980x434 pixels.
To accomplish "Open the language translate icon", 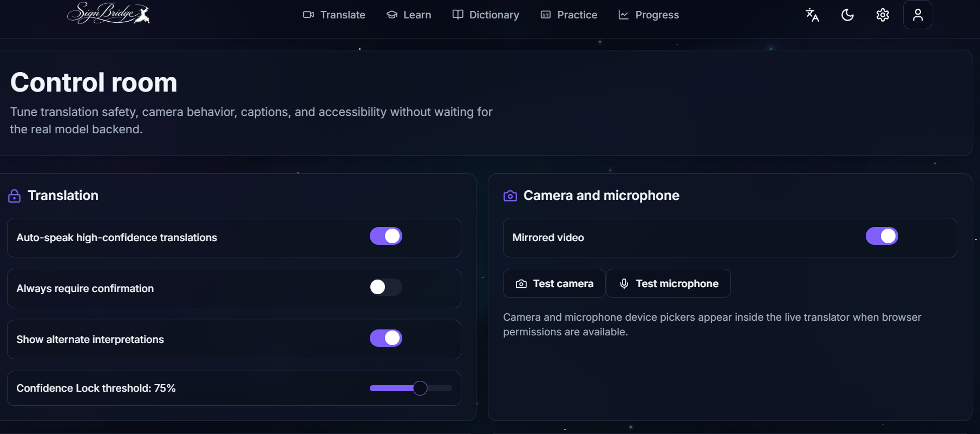I will (x=812, y=15).
